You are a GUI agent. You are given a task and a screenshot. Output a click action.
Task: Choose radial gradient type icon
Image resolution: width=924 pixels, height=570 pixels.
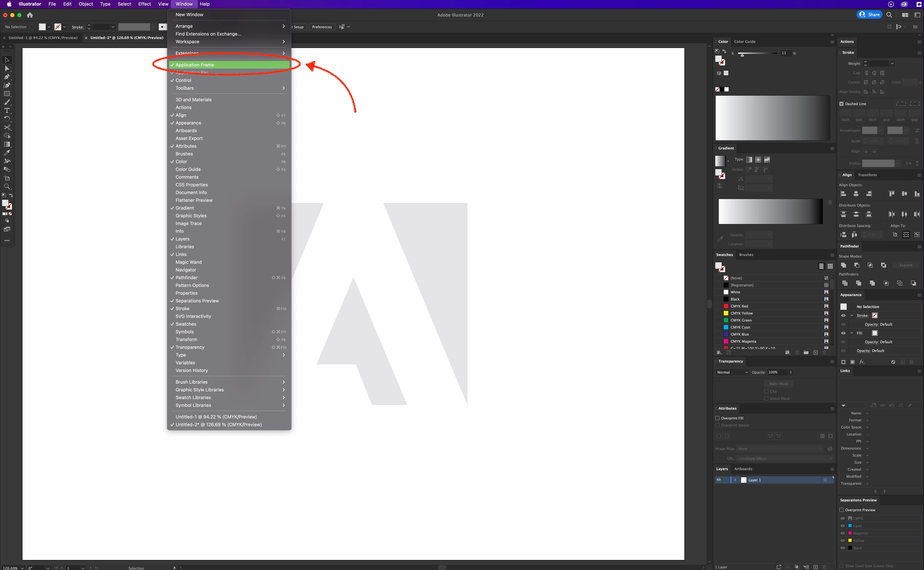coord(758,159)
